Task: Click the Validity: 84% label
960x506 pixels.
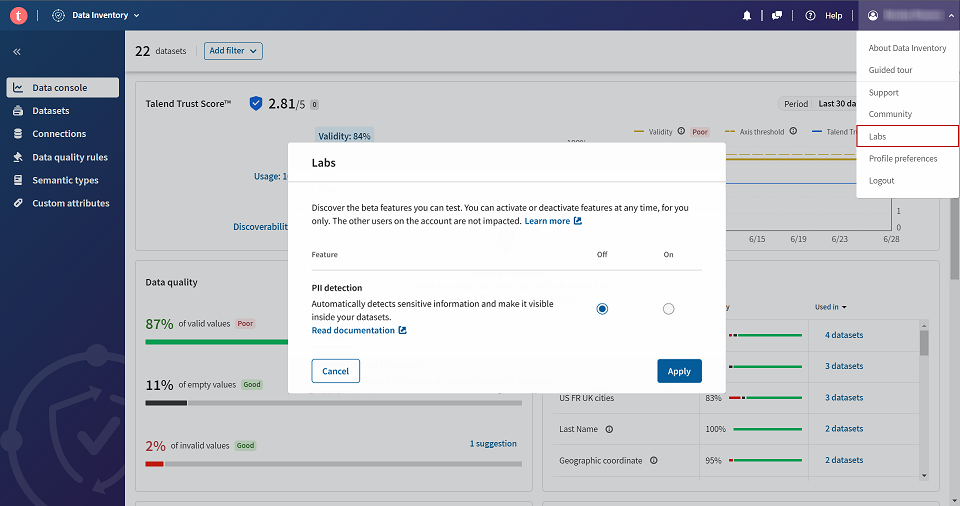Action: [344, 136]
